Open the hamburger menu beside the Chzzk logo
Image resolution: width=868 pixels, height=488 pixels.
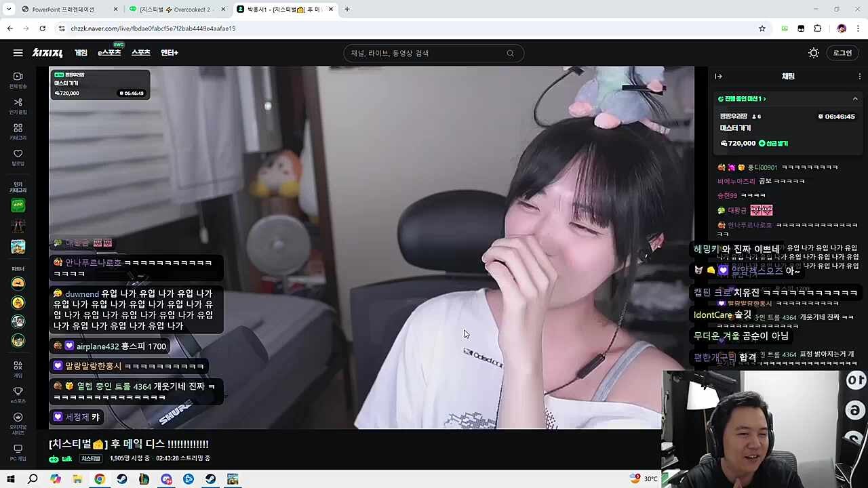[x=18, y=53]
